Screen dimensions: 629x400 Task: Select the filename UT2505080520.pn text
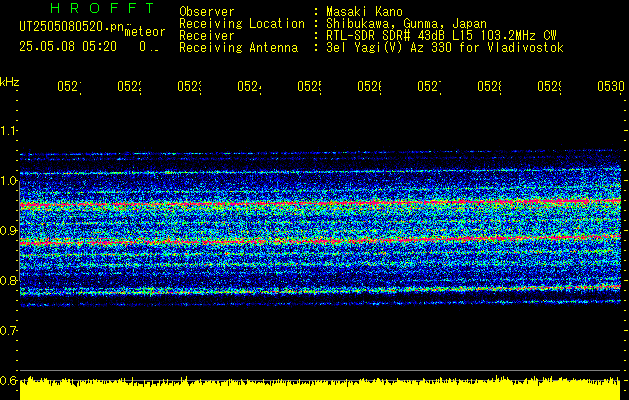click(x=71, y=27)
